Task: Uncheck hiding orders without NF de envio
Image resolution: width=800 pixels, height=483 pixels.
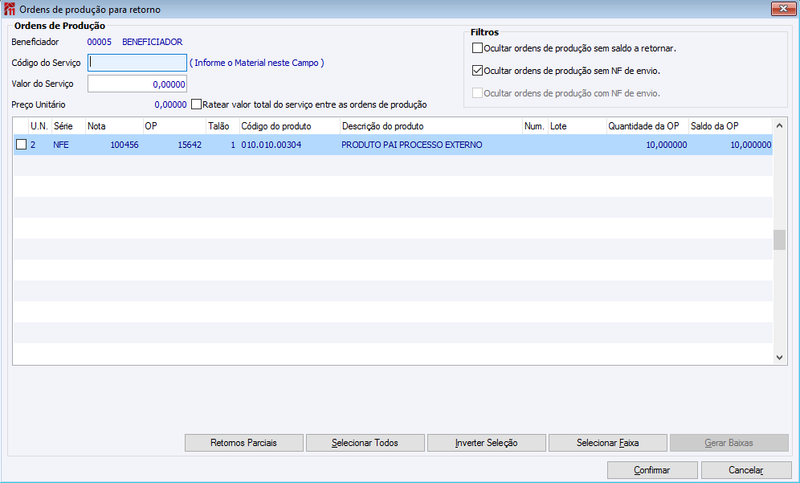Action: pos(477,70)
